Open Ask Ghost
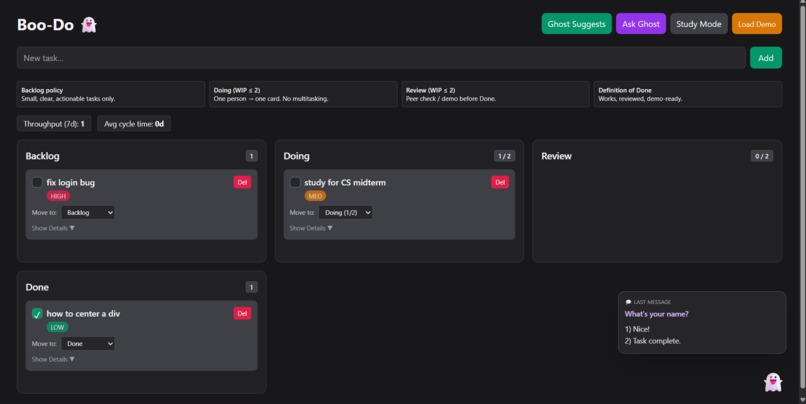Screen dimensions: 806x404 640,24
